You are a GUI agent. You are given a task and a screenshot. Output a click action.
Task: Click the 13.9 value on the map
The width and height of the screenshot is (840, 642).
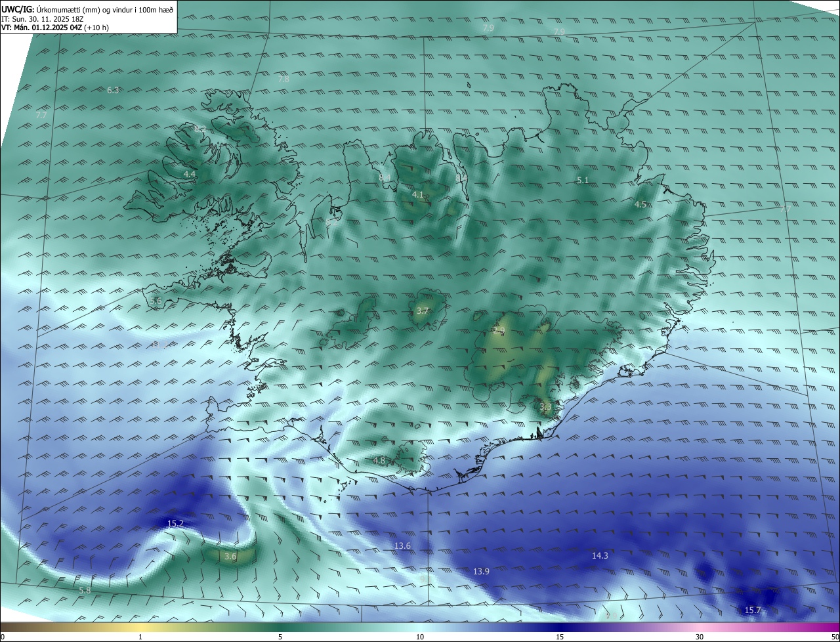(481, 572)
